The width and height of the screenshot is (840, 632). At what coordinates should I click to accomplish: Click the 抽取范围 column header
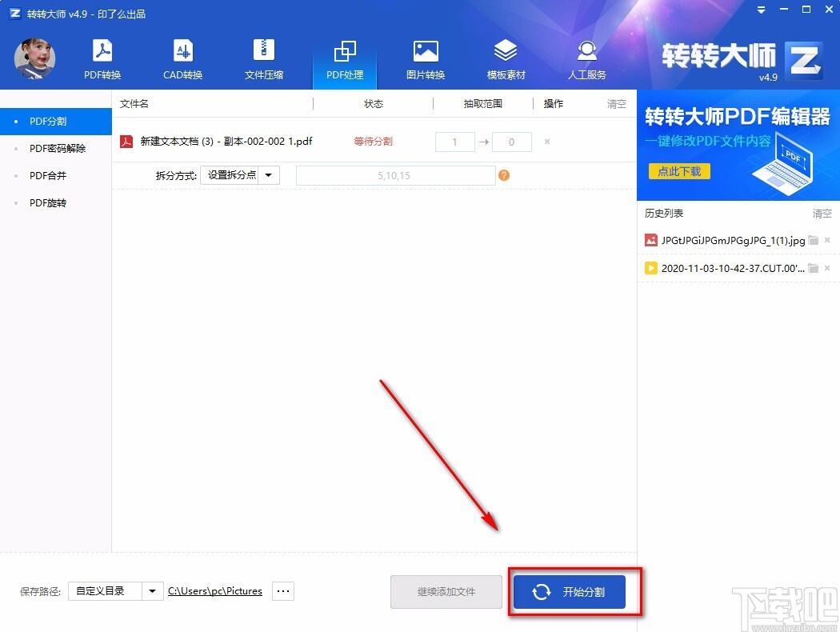tap(482, 104)
